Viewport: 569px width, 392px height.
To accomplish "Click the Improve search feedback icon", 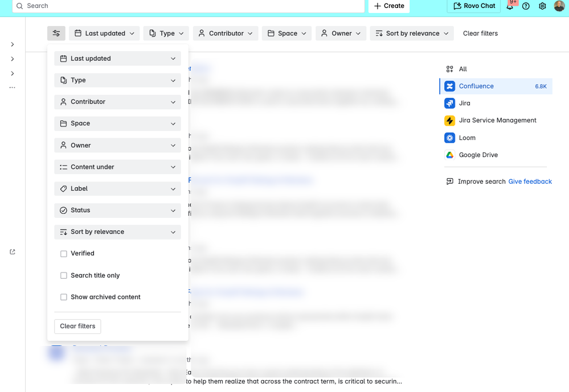I will (449, 181).
